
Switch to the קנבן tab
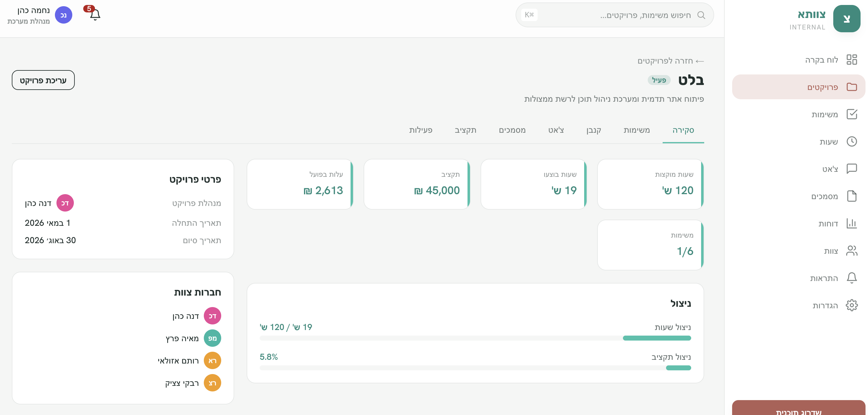593,130
